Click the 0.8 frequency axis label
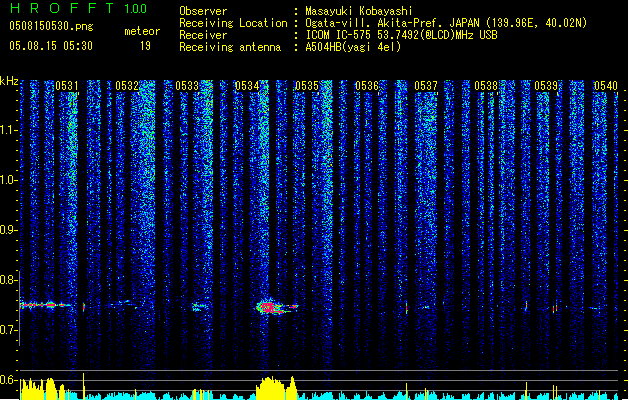 coord(8,280)
